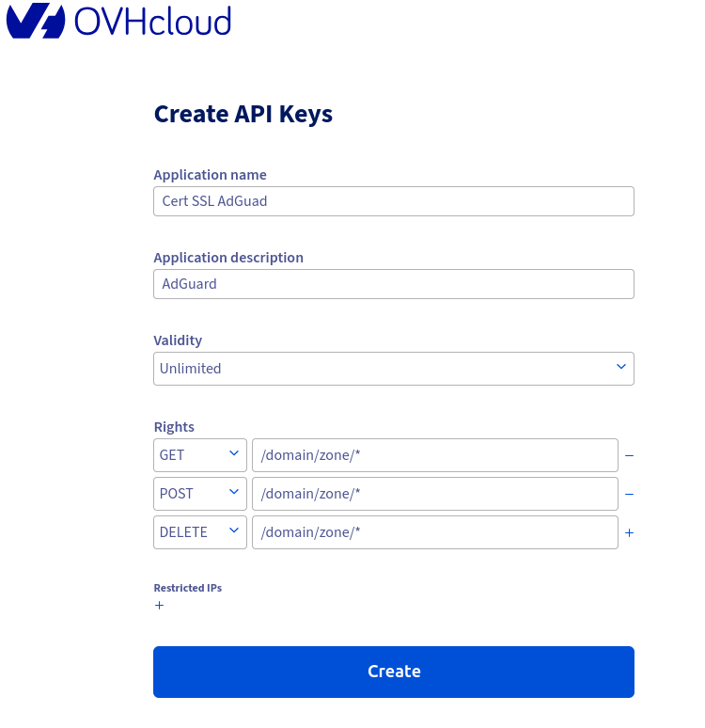Click the Application description label
The height and width of the screenshot is (728, 705).
227,258
